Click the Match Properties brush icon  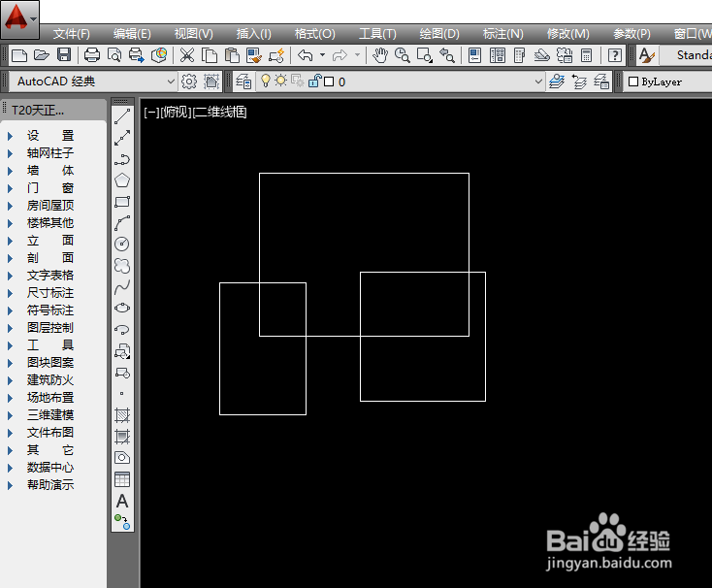254,55
